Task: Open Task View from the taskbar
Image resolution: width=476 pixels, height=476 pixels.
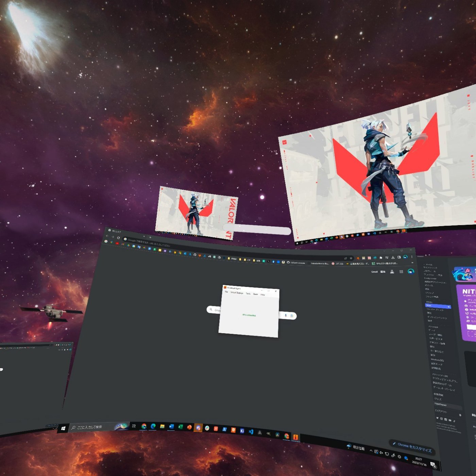Action: (134, 426)
